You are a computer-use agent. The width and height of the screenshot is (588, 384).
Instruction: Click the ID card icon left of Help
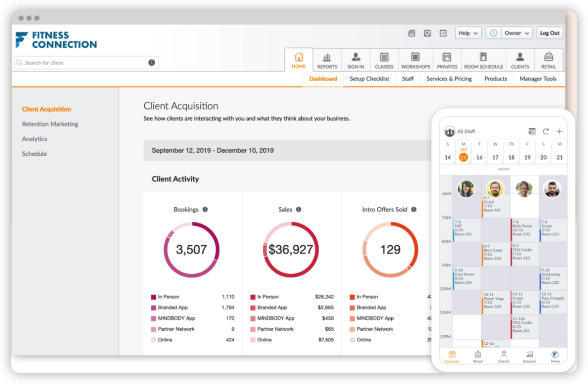click(412, 33)
